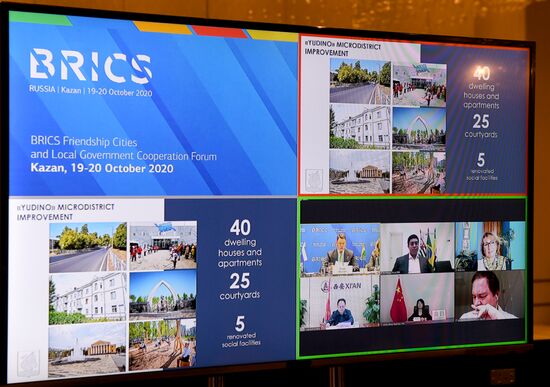Open the tree-lined road photo in red-bordered slide
550x387 pixels.
[360, 81]
